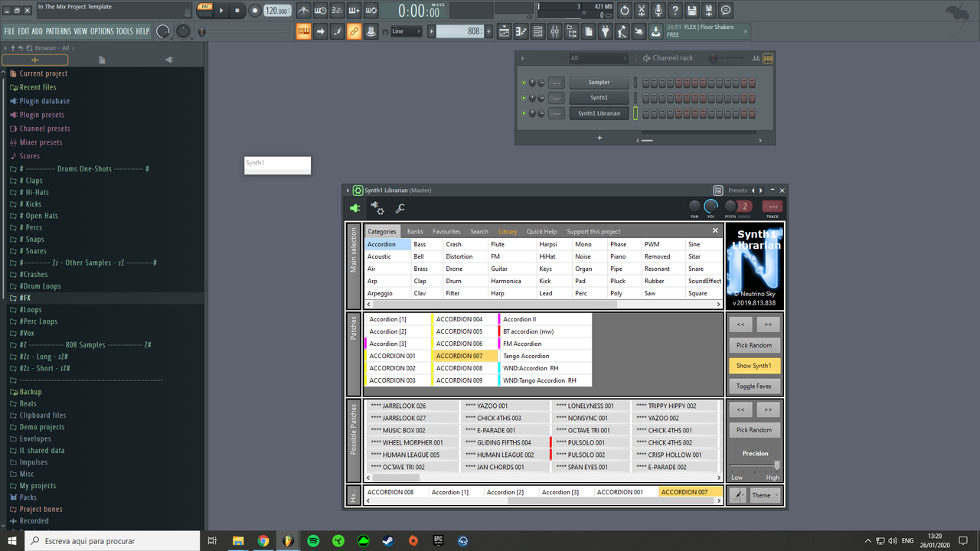Image resolution: width=980 pixels, height=551 pixels.
Task: Open the help question mark icon
Action: [675, 11]
